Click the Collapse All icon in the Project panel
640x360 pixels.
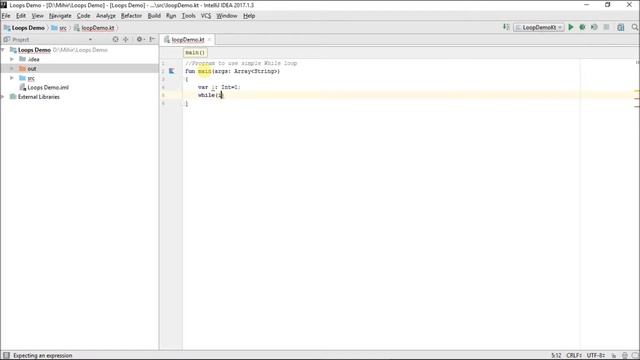(126, 39)
